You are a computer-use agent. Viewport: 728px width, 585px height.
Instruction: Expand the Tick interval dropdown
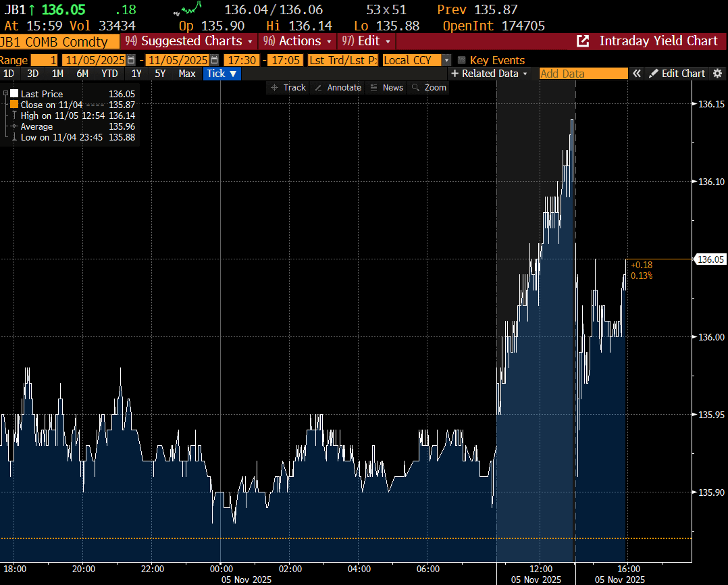click(x=222, y=74)
